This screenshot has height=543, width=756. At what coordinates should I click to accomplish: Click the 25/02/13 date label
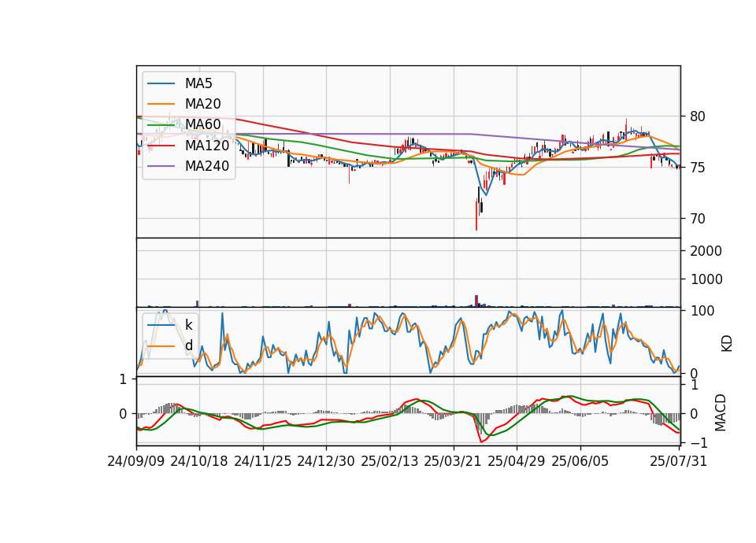pos(390,461)
